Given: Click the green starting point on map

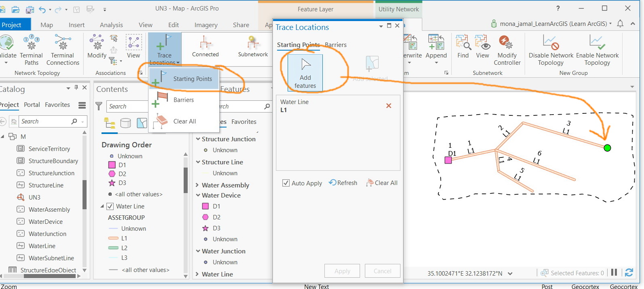Looking at the screenshot, I should coord(607,148).
